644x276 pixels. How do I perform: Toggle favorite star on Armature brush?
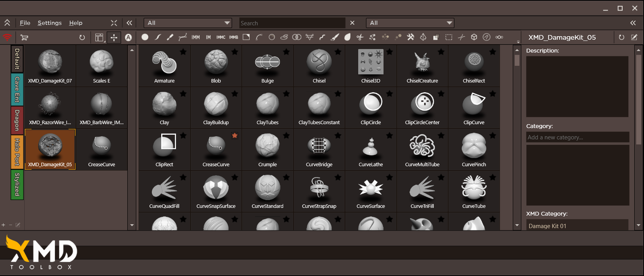pyautogui.click(x=183, y=51)
